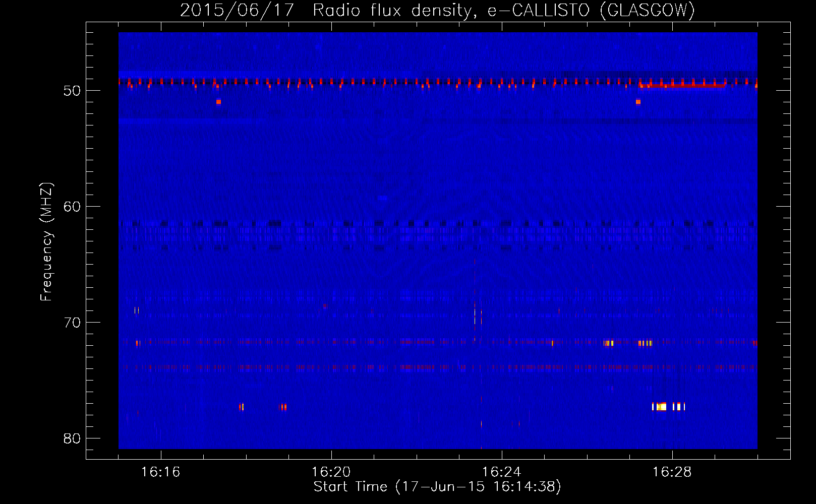
Task: Click the 'Frequency (MHZ)' axis label
Action: pos(46,241)
